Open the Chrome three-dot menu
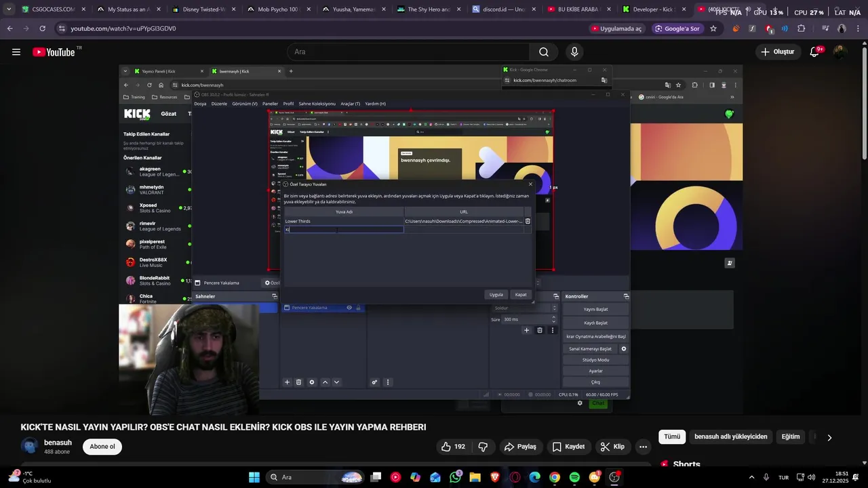Viewport: 868px width, 488px height. click(858, 28)
